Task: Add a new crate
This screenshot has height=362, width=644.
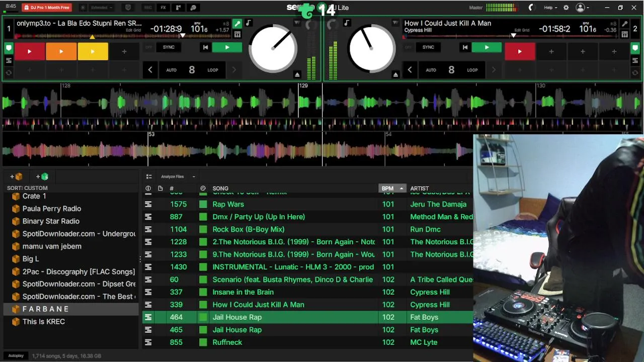Action: pyautogui.click(x=16, y=176)
